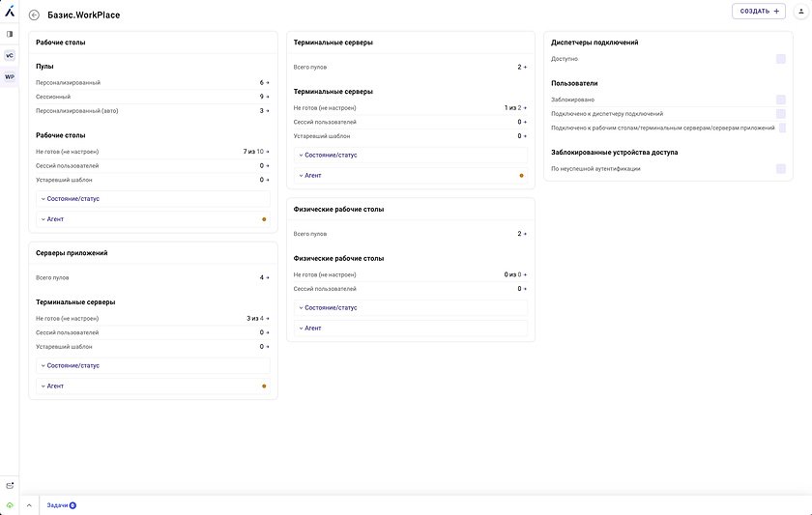Expand Состояние/статус under Рабочие столы card
This screenshot has width=812, height=515.
click(x=72, y=199)
